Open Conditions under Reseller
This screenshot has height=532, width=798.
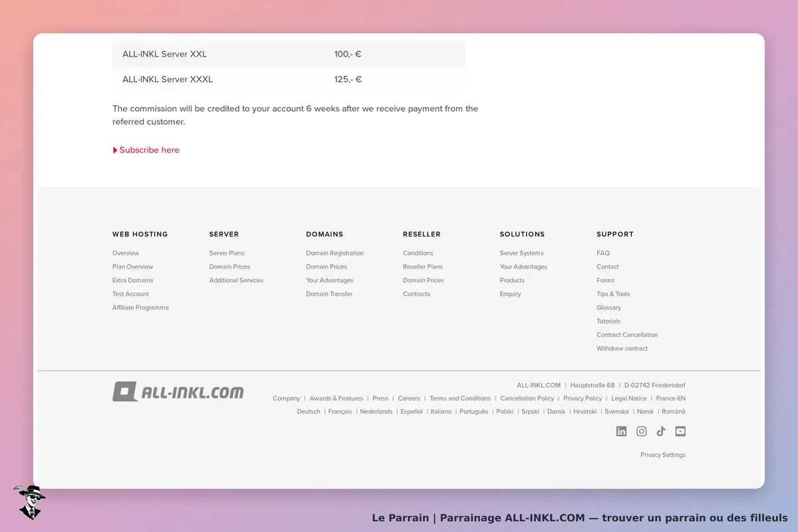(x=418, y=253)
